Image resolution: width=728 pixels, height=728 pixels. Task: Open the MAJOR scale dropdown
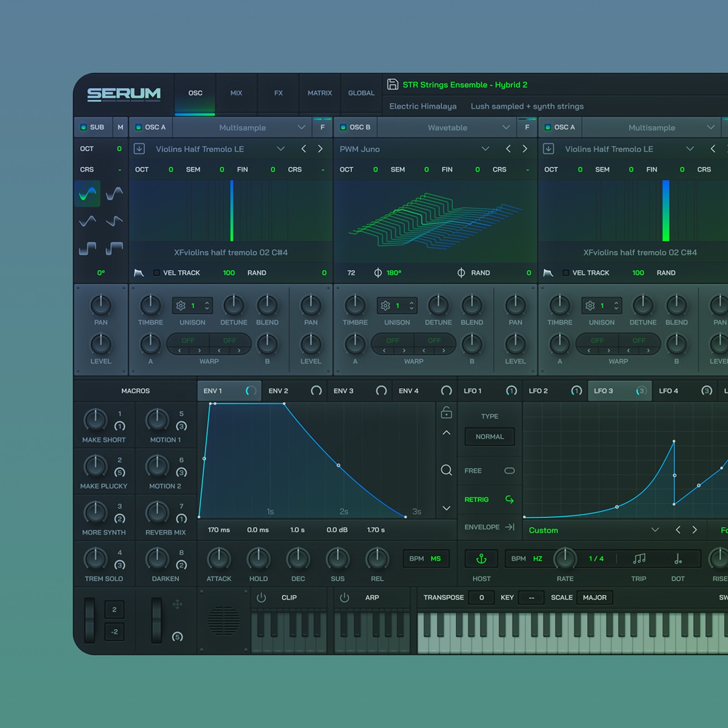click(x=595, y=598)
